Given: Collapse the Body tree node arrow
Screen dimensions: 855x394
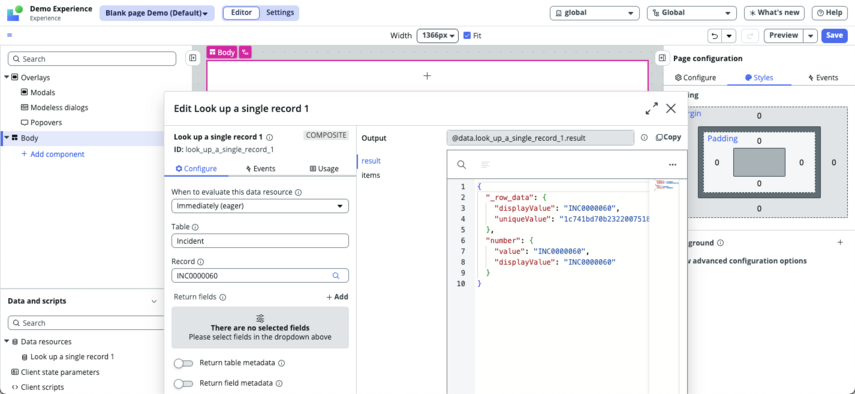Looking at the screenshot, I should point(7,138).
